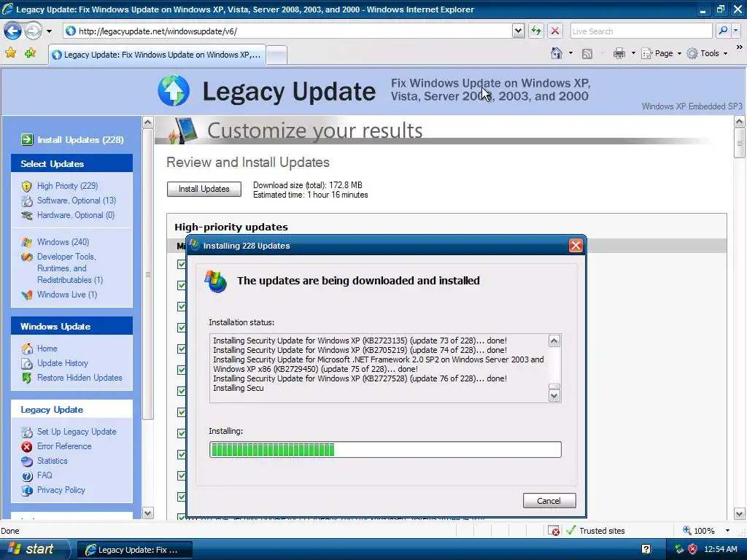Click the Home toolbar icon
747x560 pixels.
pos(557,53)
